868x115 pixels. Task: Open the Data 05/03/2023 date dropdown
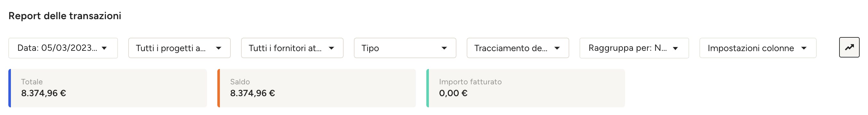point(63,48)
